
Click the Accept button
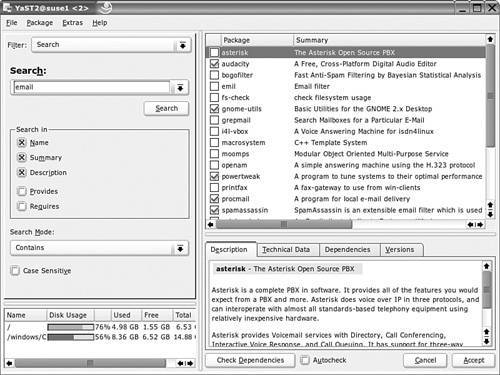coord(474,360)
